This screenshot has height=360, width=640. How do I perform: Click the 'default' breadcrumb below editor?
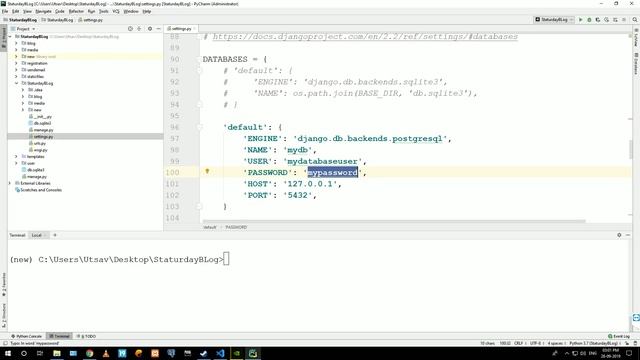(x=210, y=227)
